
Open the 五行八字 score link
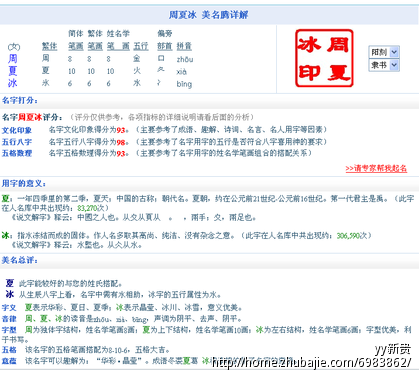pos(17,142)
